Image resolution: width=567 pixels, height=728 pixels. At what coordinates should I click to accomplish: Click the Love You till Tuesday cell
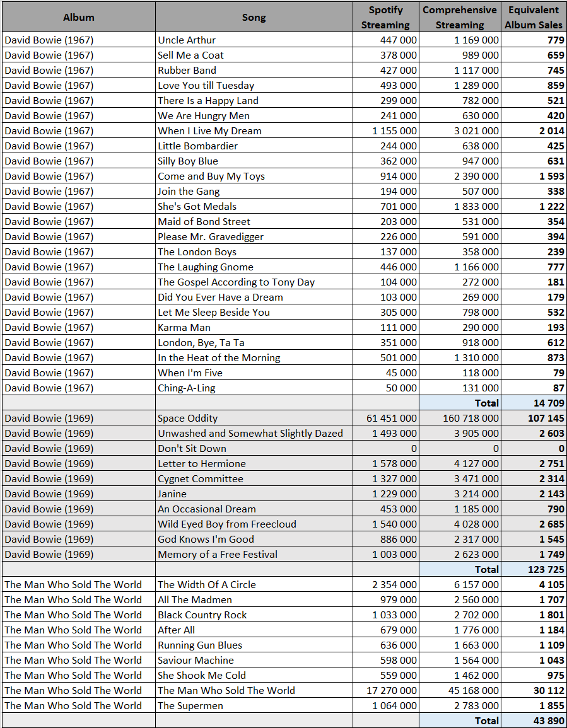point(254,86)
